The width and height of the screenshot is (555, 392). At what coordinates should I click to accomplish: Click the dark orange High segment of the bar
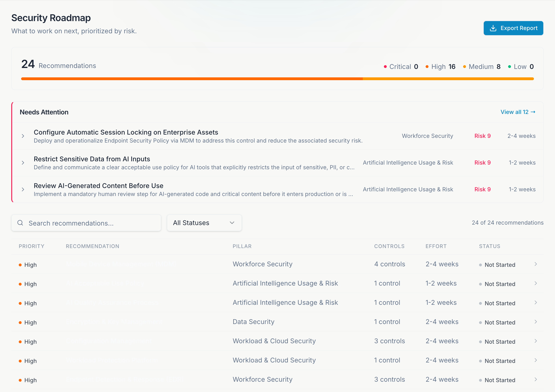click(x=192, y=79)
